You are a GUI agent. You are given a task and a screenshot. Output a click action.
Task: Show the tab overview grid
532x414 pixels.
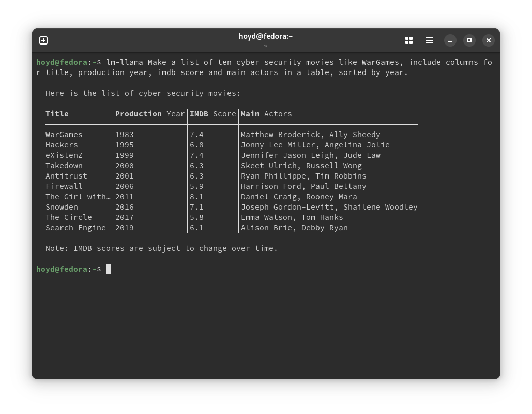409,40
